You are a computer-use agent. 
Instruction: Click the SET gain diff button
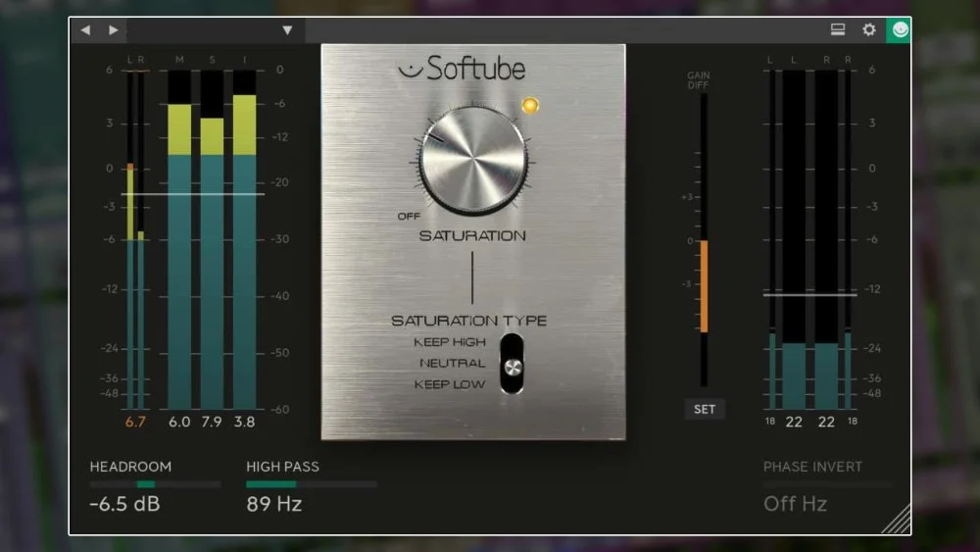click(x=705, y=409)
